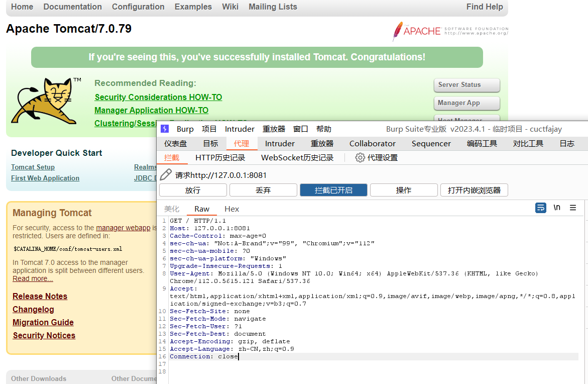This screenshot has width=588, height=384.
Task: Click the Apache feather logo
Action: click(x=399, y=31)
